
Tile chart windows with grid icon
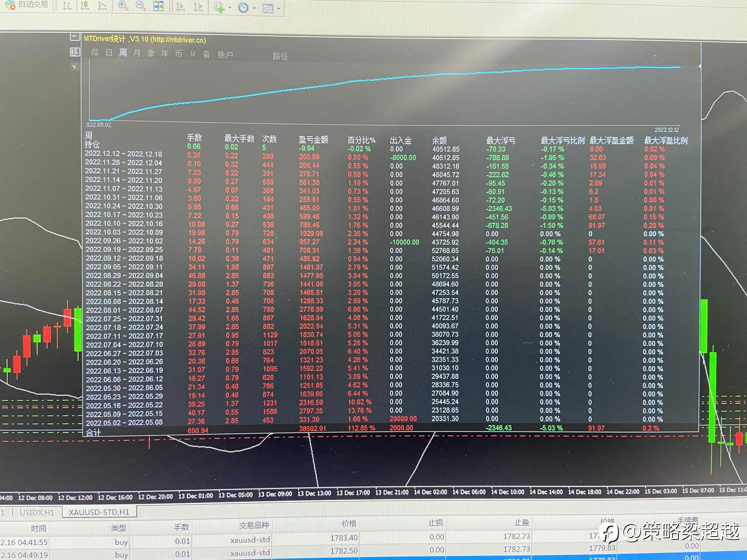pyautogui.click(x=158, y=6)
